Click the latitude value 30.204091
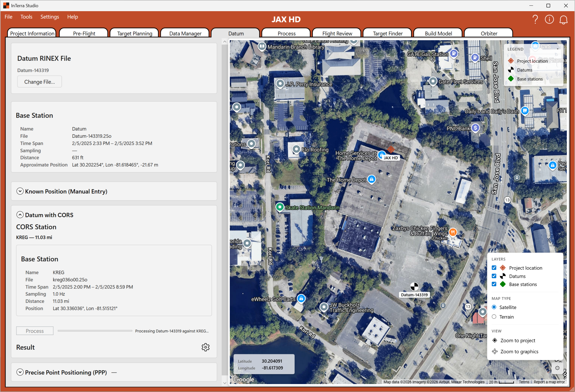575x392 pixels. click(272, 361)
